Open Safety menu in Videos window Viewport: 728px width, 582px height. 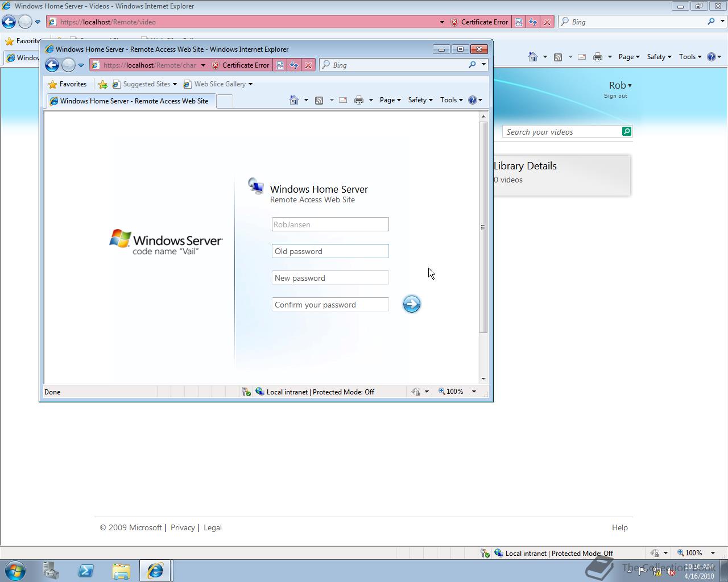pyautogui.click(x=659, y=57)
